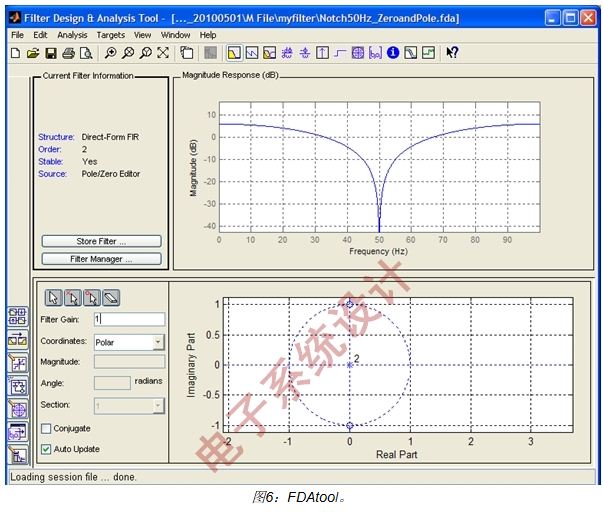This screenshot has width=603, height=512.
Task: Show the Phase Delay analysis
Action: pos(305,53)
